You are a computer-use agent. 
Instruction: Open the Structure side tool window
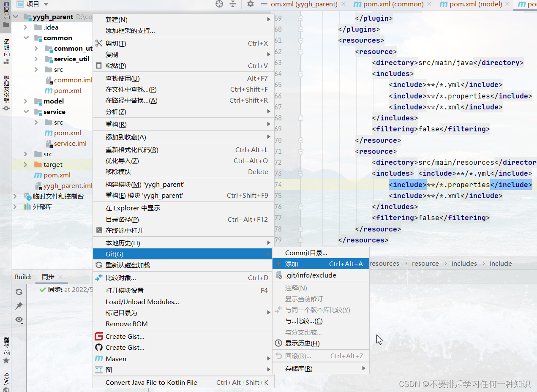pyautogui.click(x=6, y=51)
